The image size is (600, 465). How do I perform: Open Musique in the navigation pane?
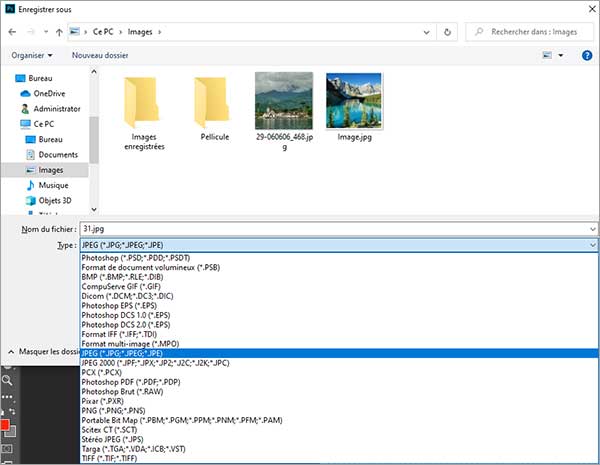tap(53, 185)
